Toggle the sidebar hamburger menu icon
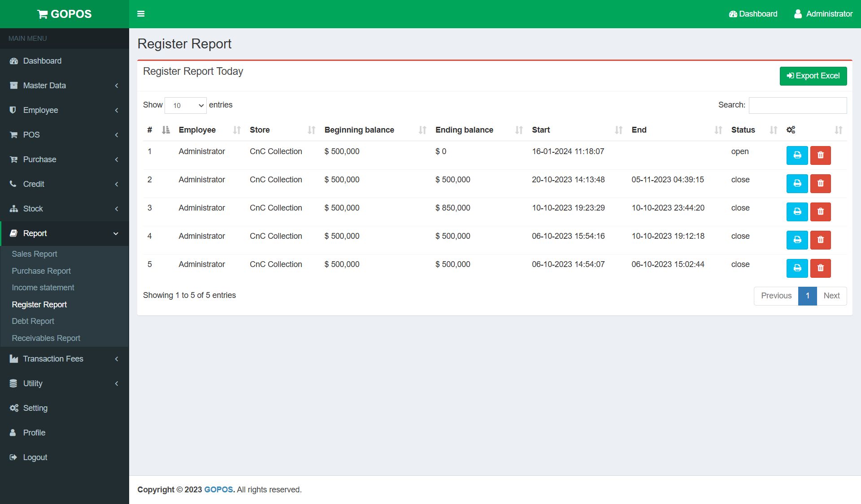 coord(141,14)
